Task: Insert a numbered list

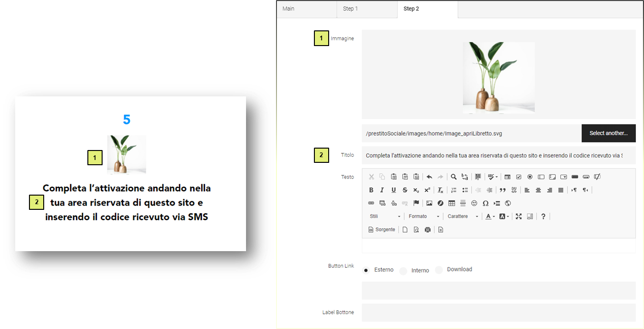Action: click(x=454, y=190)
